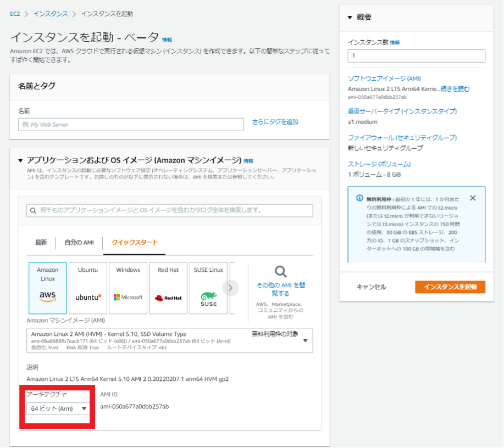Open ソフトウェアイメージ (AMI) summary link
Screen dimensions: 504x448
tap(384, 79)
